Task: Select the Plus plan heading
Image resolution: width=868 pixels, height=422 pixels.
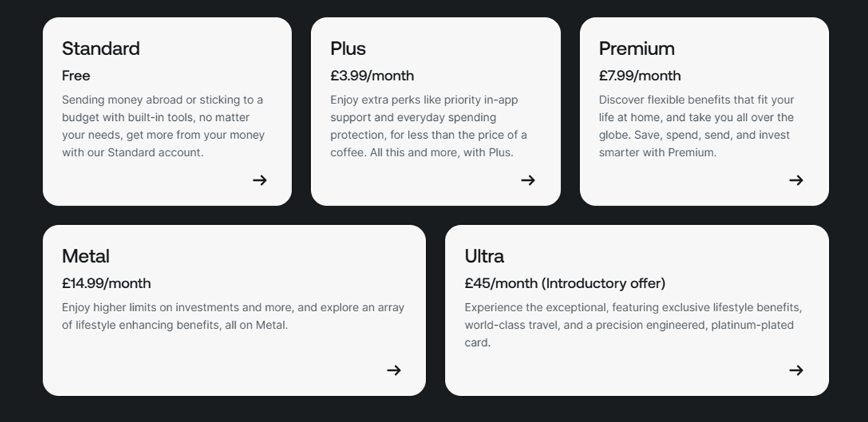Action: (x=348, y=48)
